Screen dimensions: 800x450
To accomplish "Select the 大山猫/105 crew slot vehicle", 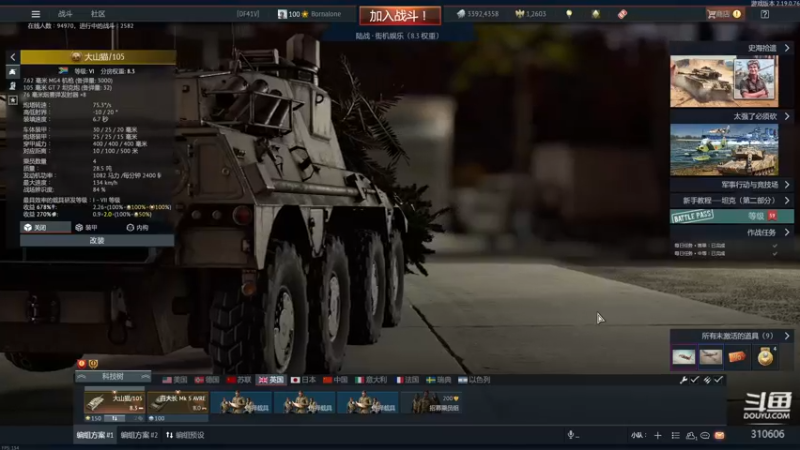I will pyautogui.click(x=114, y=403).
